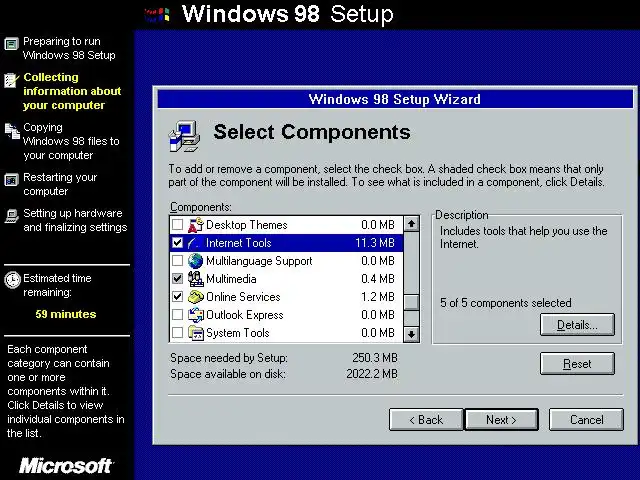Click the 250.3 MB space needed value
The width and height of the screenshot is (640, 480).
click(x=375, y=358)
